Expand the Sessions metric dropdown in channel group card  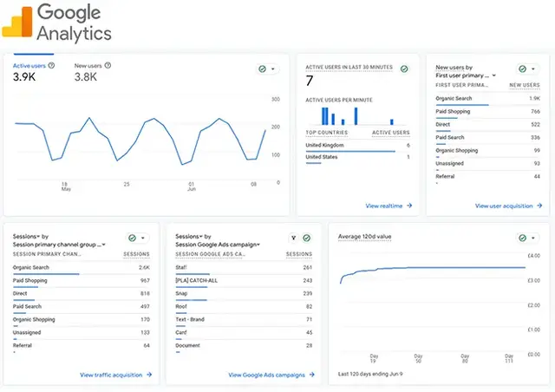click(38, 237)
